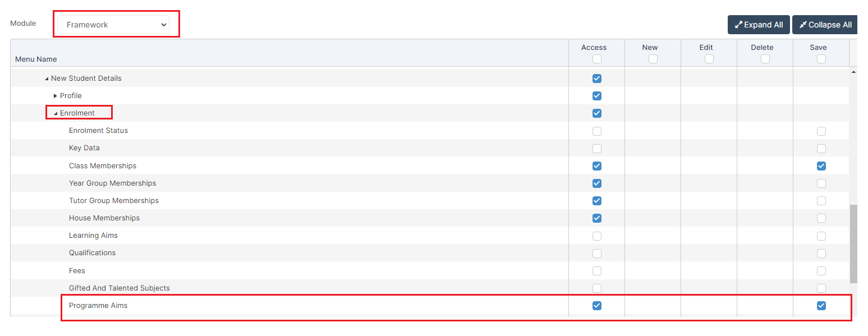Select the Qualifications row
The height and width of the screenshot is (336, 868).
click(429, 253)
